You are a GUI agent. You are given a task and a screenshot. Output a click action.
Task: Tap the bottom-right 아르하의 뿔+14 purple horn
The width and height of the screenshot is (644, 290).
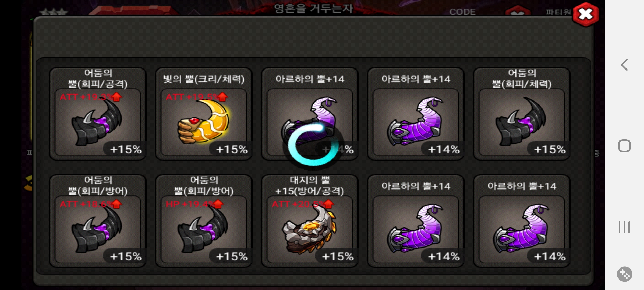pyautogui.click(x=522, y=221)
